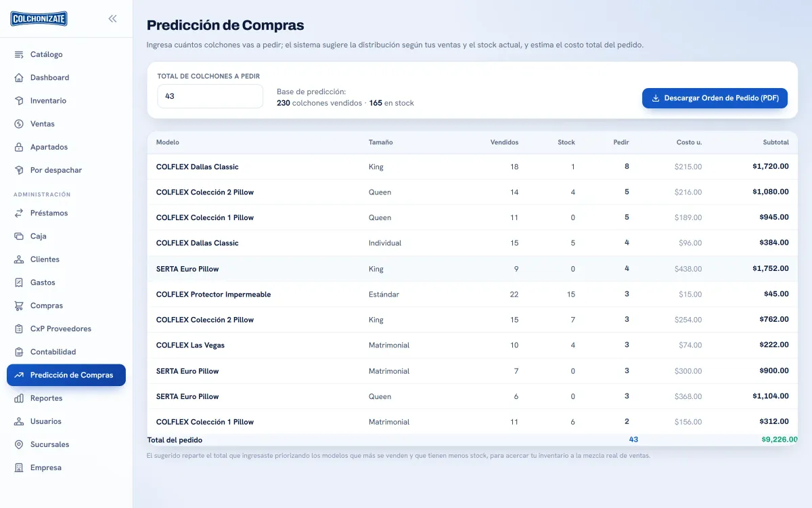Navigate to Ventas
The width and height of the screenshot is (812, 508).
pos(66,124)
